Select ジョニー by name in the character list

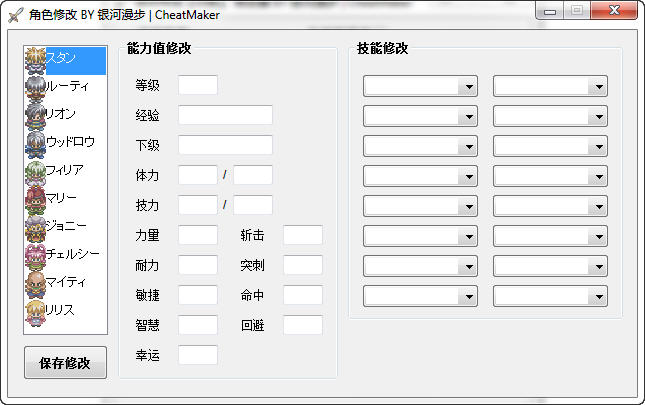point(67,226)
